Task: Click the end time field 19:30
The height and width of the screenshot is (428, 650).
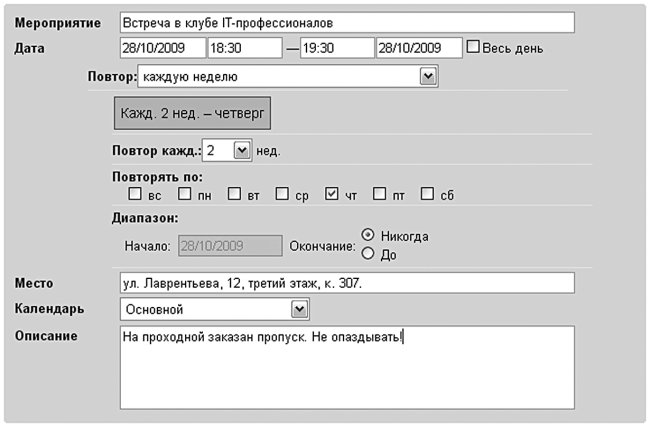Action: (337, 48)
